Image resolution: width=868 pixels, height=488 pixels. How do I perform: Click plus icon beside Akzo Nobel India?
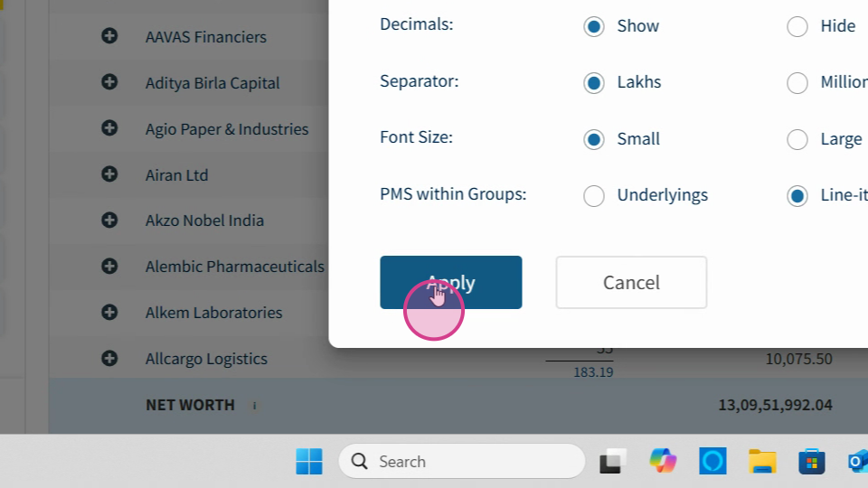click(x=109, y=220)
